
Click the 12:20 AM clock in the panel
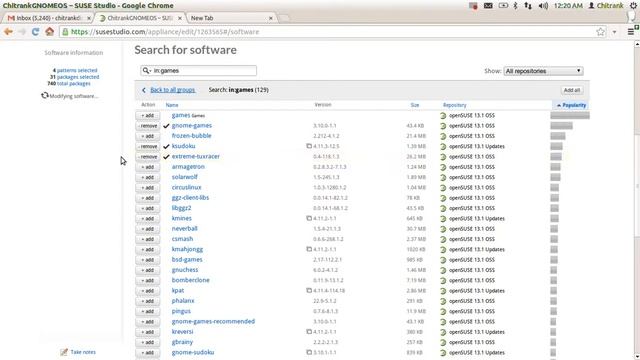[568, 6]
